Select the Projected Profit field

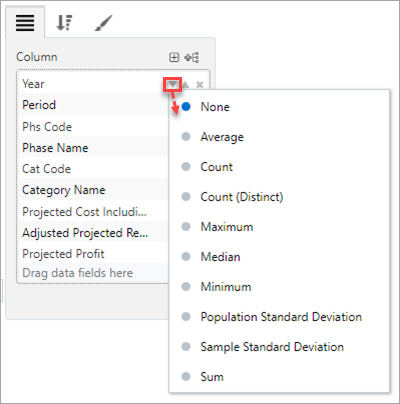coord(93,254)
